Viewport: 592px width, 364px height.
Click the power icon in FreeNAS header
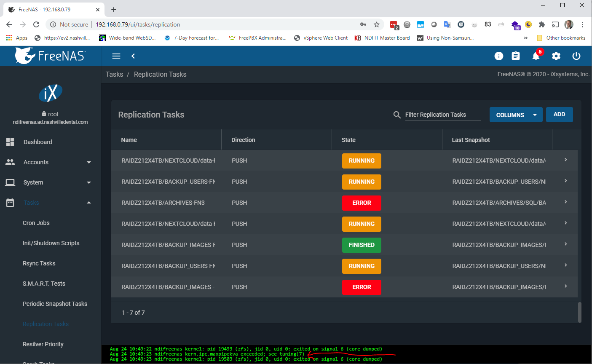[576, 56]
